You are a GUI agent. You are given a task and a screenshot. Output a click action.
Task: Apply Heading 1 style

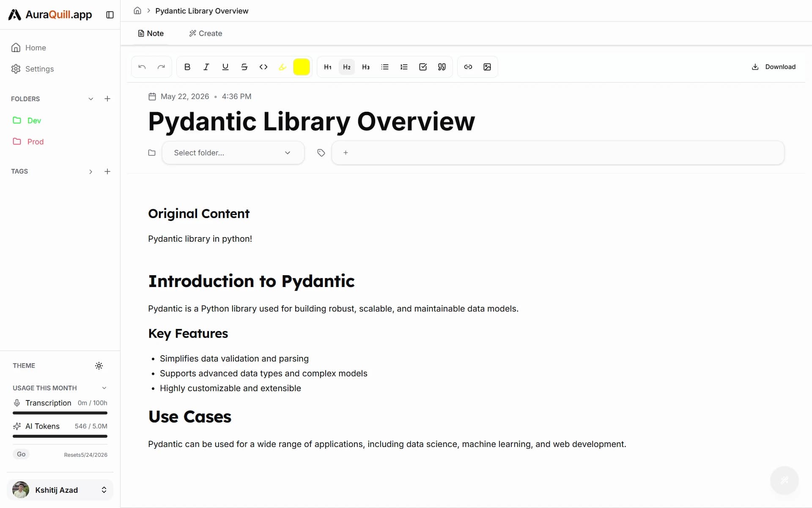328,67
